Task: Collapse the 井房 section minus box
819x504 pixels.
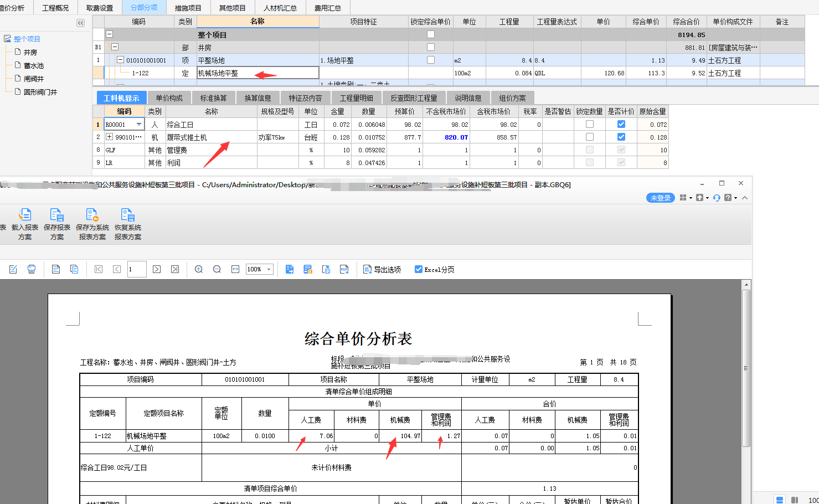Action: (115, 47)
